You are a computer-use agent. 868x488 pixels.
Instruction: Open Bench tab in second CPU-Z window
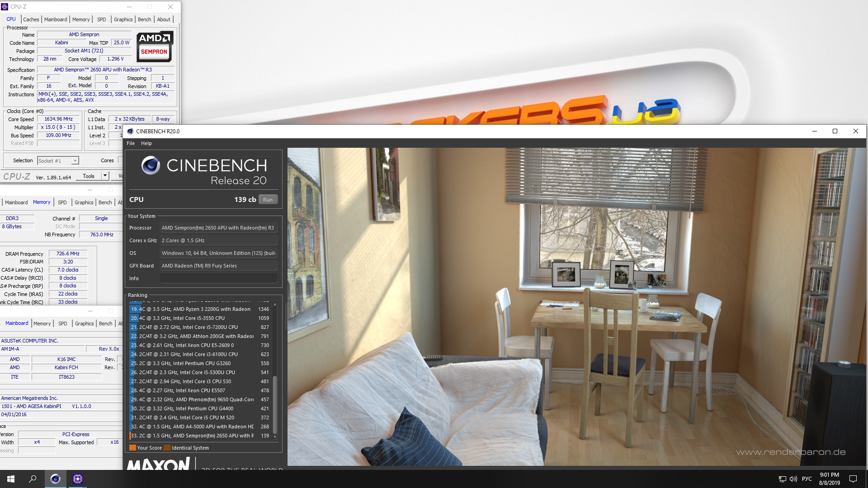[x=105, y=202]
